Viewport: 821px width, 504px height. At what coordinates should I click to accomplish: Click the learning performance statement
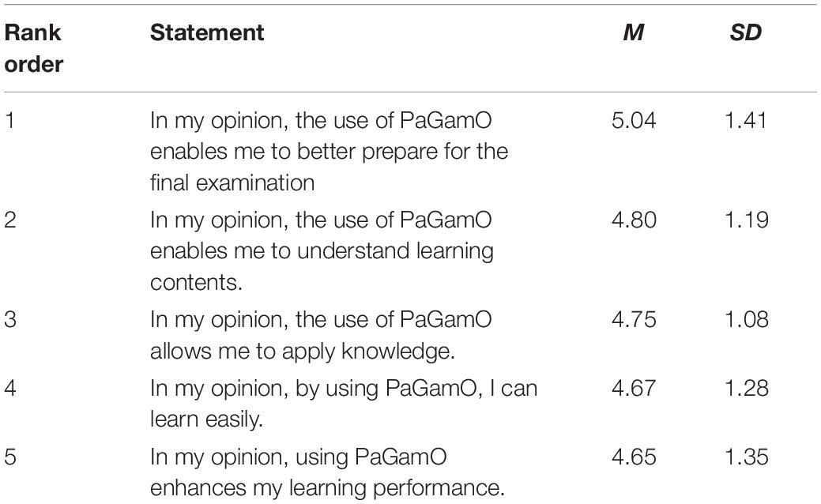[327, 472]
